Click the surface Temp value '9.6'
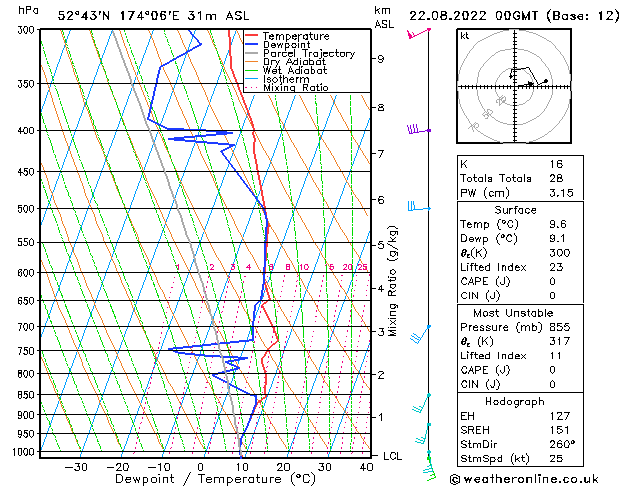The image size is (629, 486). pyautogui.click(x=558, y=224)
